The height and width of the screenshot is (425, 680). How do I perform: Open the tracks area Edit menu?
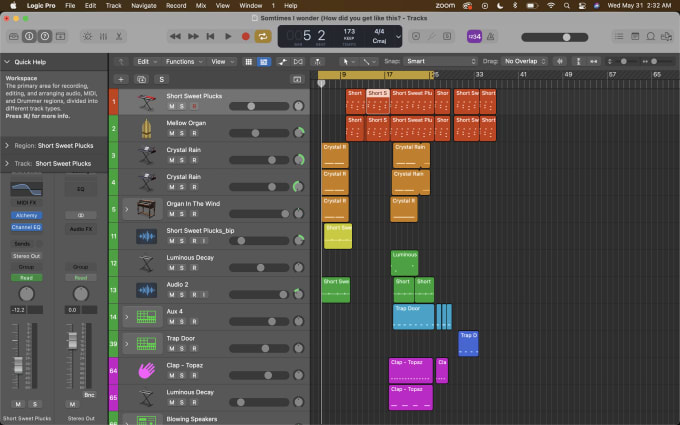click(x=147, y=62)
